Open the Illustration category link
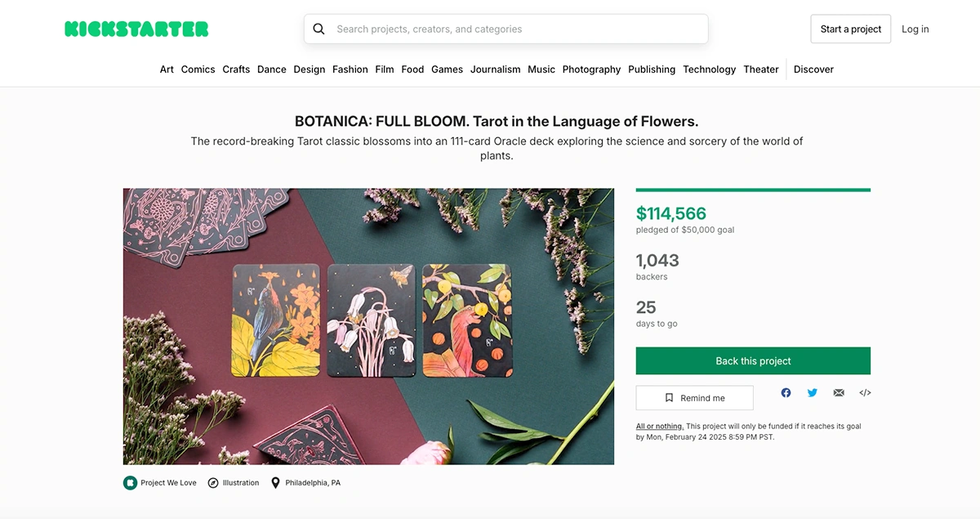 pos(234,483)
